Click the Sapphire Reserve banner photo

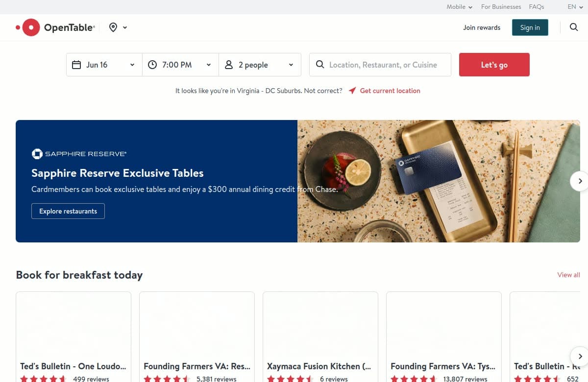(439, 181)
